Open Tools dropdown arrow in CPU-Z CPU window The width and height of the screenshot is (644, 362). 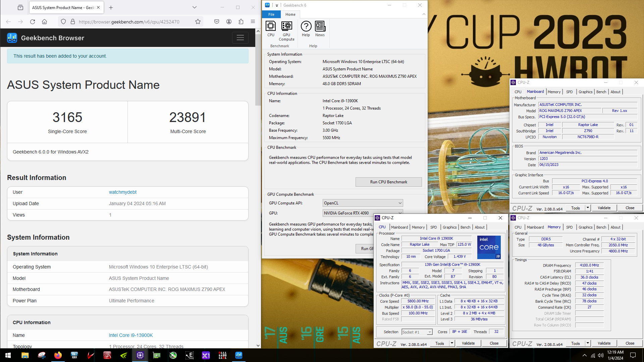pos(452,343)
